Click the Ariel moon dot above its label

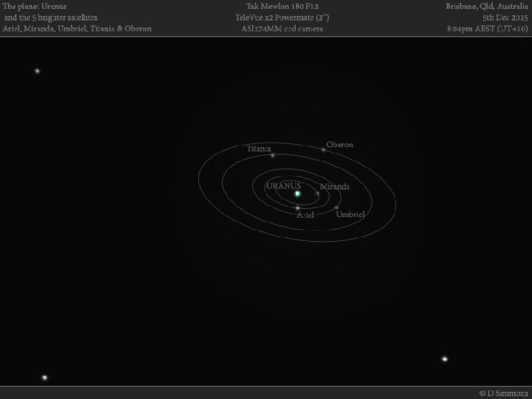point(297,208)
